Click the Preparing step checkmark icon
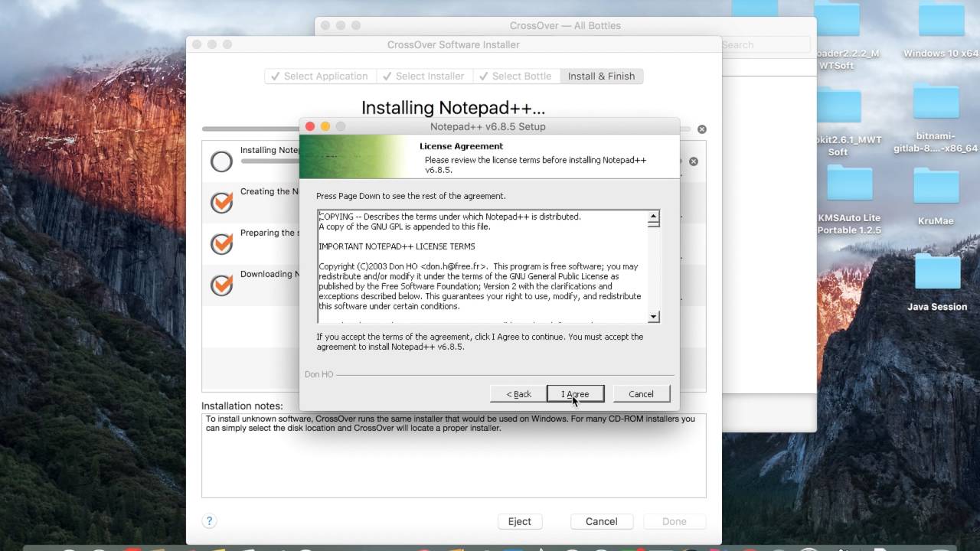The height and width of the screenshot is (551, 980). tap(221, 243)
